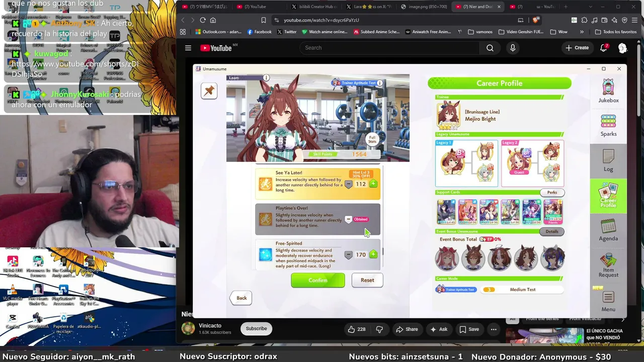
Task: Open the Log panel
Action: click(608, 161)
